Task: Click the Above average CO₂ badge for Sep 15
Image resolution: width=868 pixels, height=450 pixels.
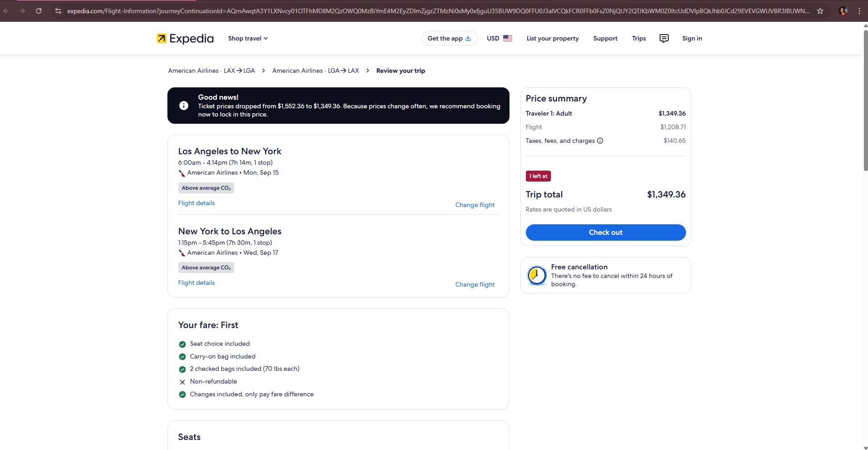Action: (206, 188)
